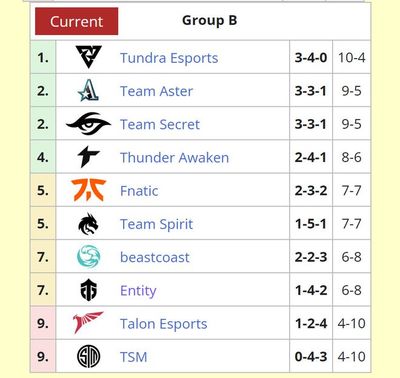Click the Entity logo icon

coord(88,290)
